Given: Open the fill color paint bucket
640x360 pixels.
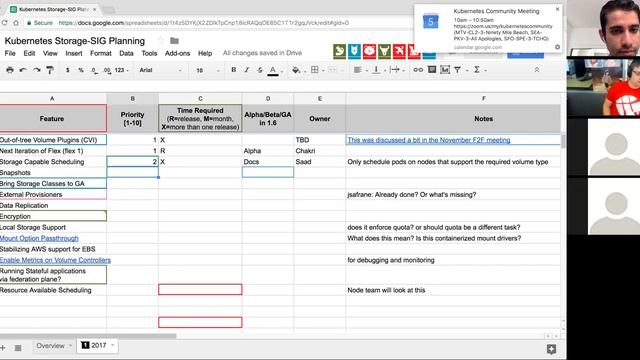Looking at the screenshot, I should pyautogui.click(x=296, y=70).
